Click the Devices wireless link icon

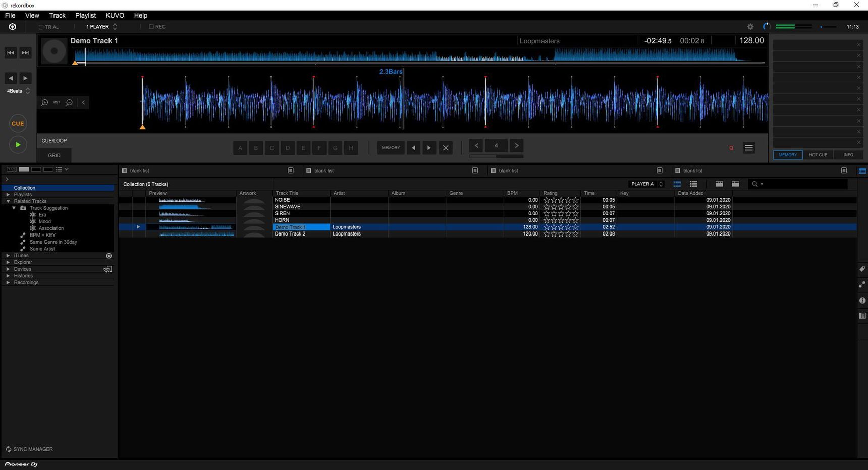point(107,269)
